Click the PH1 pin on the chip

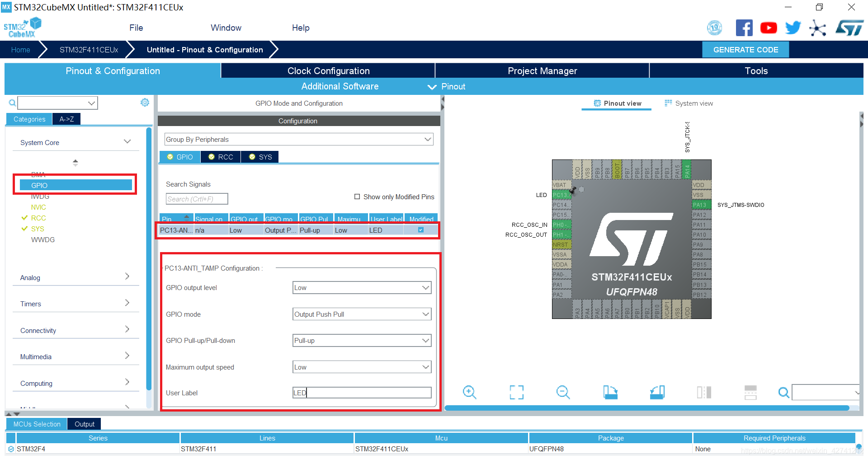[x=562, y=235]
